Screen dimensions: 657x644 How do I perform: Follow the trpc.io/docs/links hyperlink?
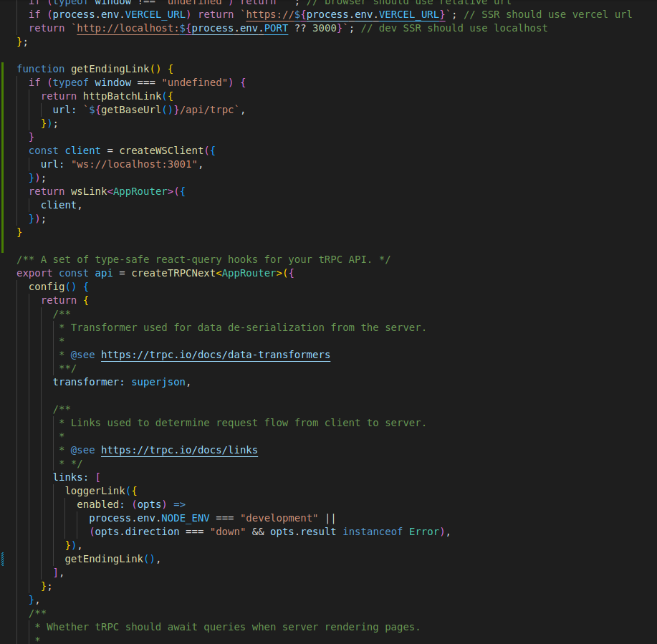[x=179, y=450]
